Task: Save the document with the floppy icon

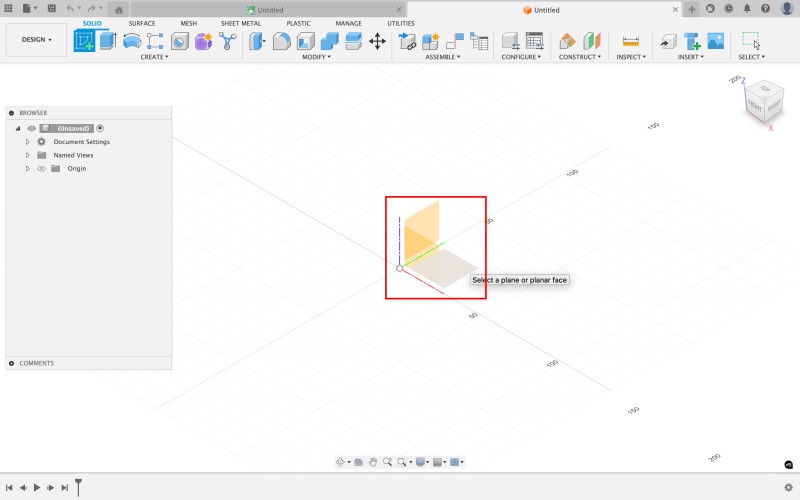Action: tap(52, 9)
